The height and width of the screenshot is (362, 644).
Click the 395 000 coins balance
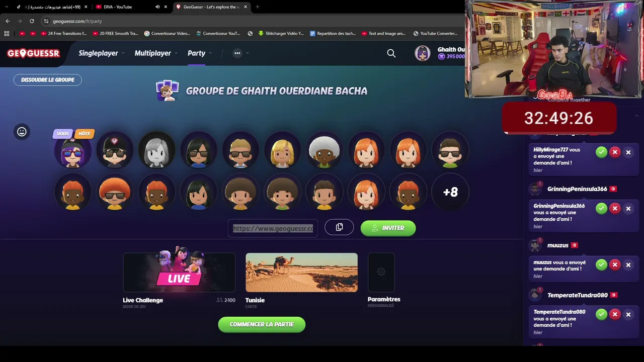[x=451, y=57]
